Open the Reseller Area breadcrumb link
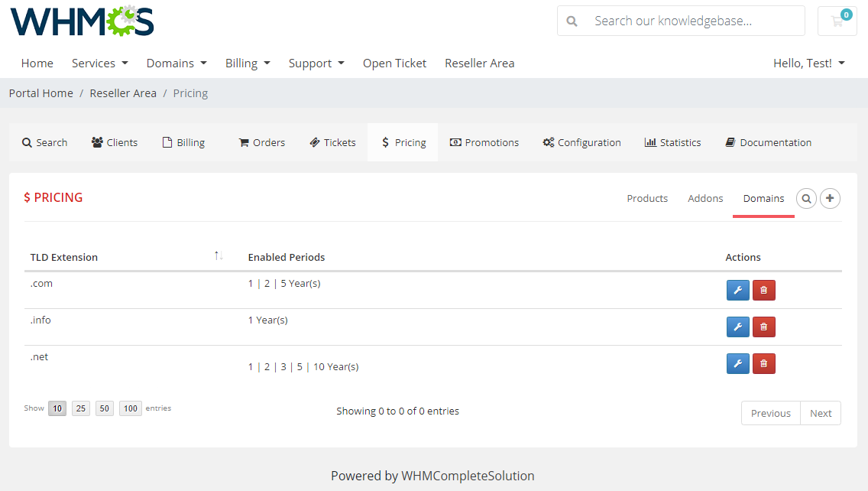The image size is (868, 491). [x=123, y=93]
